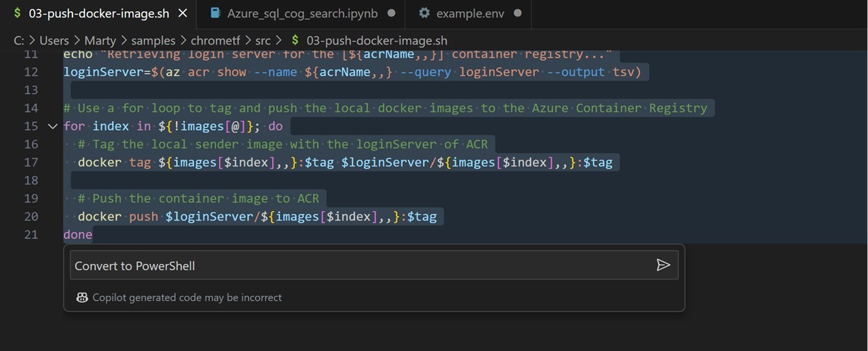Click the comment on line 14 about for loop

(x=385, y=108)
